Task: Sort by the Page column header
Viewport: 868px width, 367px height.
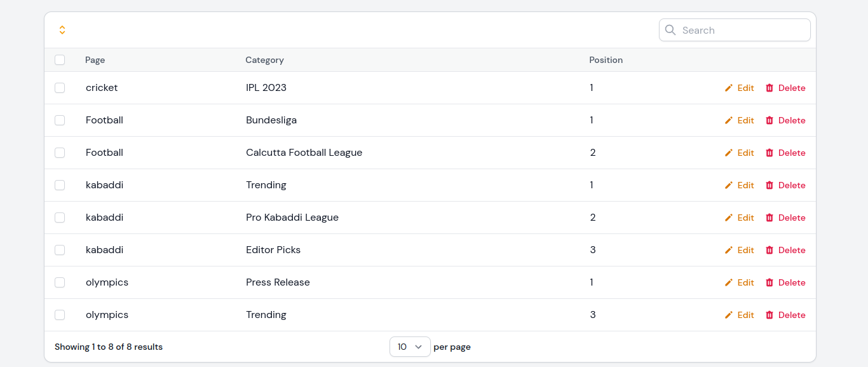Action: 95,60
